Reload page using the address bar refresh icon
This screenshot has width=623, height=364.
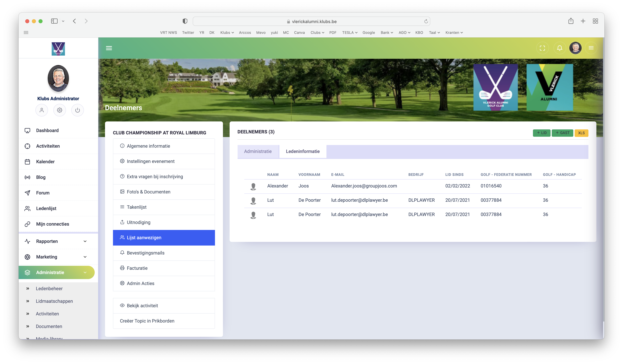click(426, 21)
